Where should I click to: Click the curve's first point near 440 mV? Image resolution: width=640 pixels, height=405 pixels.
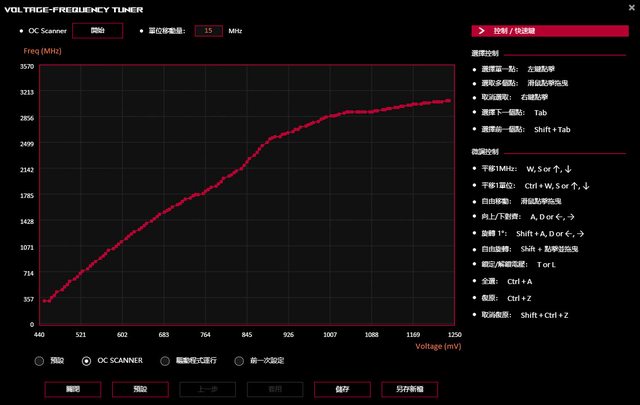[43, 300]
